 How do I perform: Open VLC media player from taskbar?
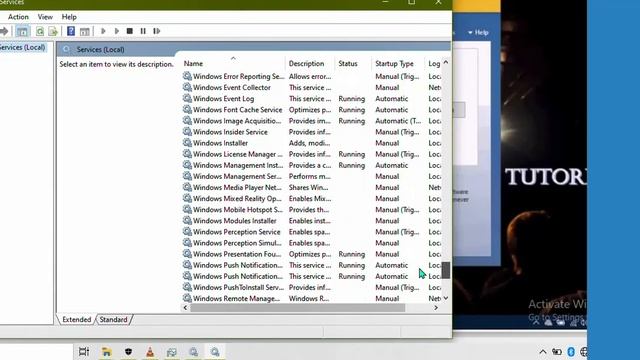(x=150, y=351)
